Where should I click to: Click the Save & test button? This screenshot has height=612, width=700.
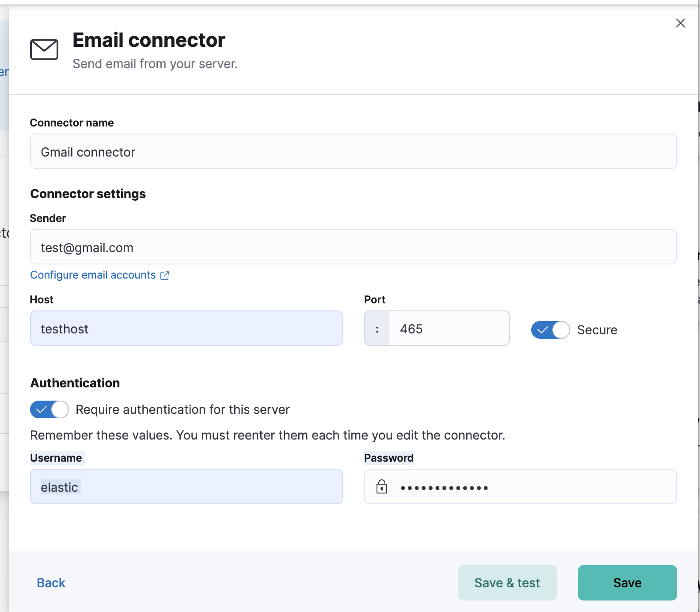(507, 583)
